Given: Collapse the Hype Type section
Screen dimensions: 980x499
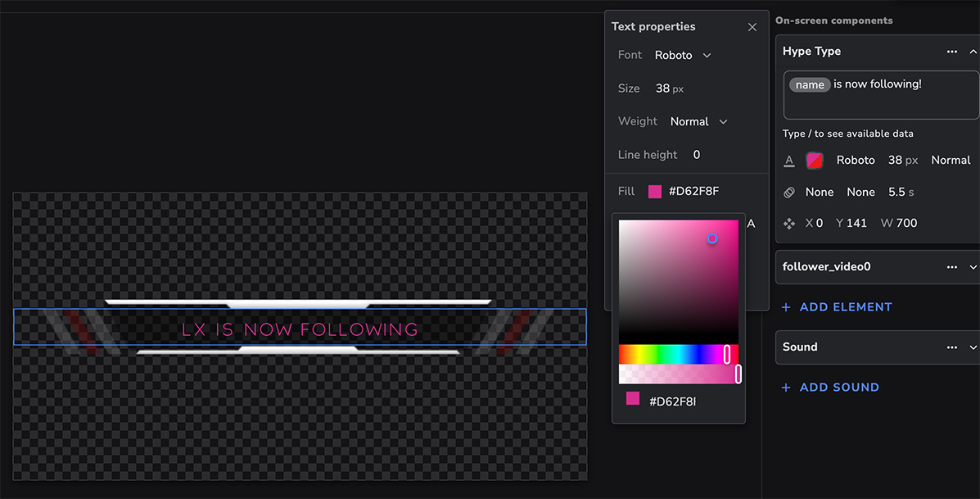Looking at the screenshot, I should pos(973,52).
